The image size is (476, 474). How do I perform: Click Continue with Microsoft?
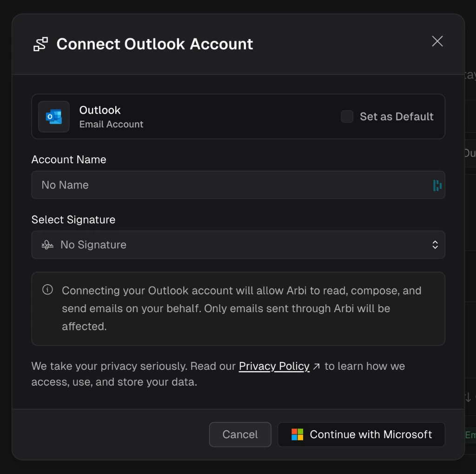click(x=361, y=434)
